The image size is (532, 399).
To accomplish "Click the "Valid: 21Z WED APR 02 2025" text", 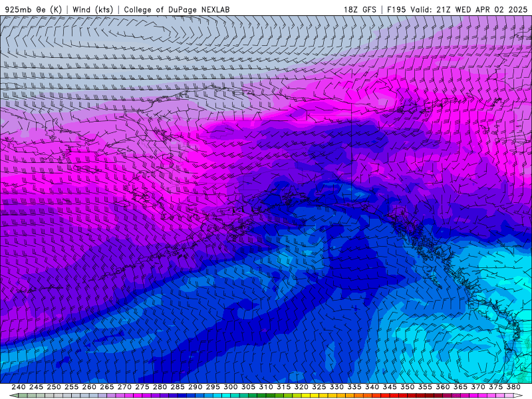I will click(x=469, y=9).
